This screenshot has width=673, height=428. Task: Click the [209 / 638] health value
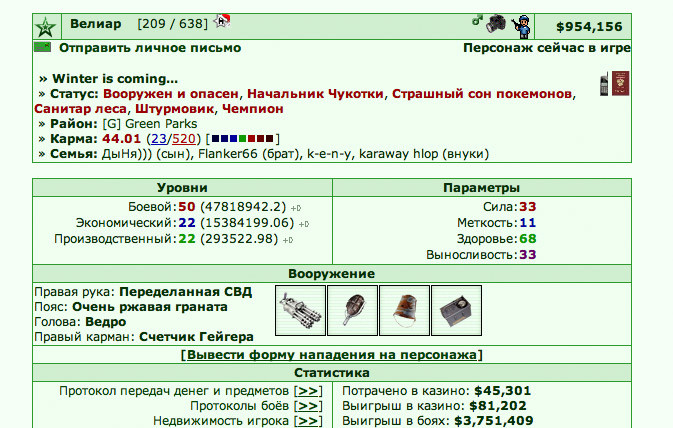click(x=173, y=24)
